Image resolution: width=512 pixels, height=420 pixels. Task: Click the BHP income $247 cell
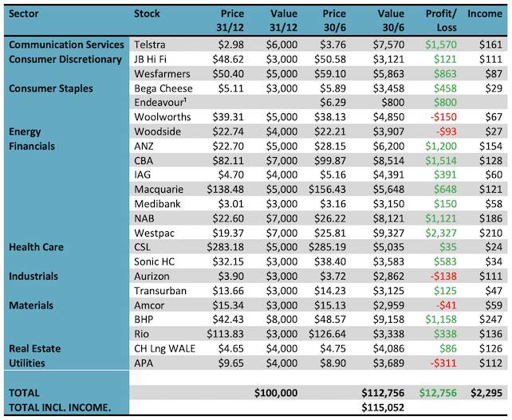pos(494,320)
